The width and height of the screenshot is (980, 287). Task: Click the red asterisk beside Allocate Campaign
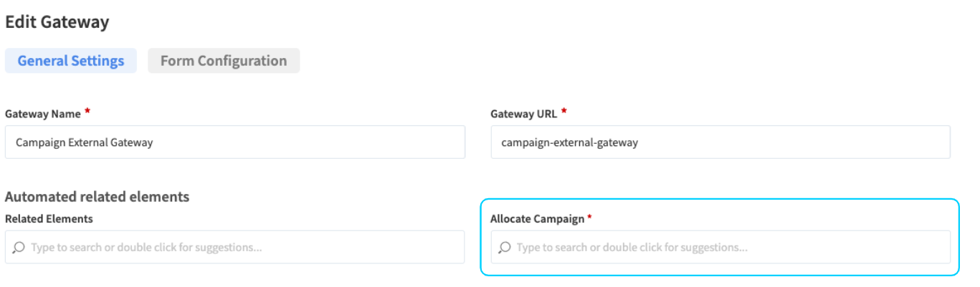click(589, 217)
